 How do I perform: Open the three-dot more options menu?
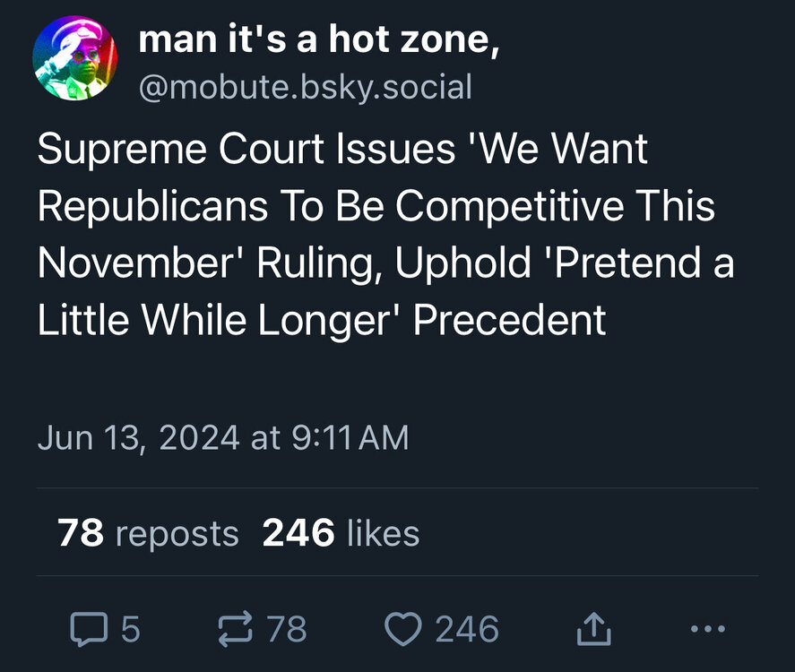click(710, 629)
